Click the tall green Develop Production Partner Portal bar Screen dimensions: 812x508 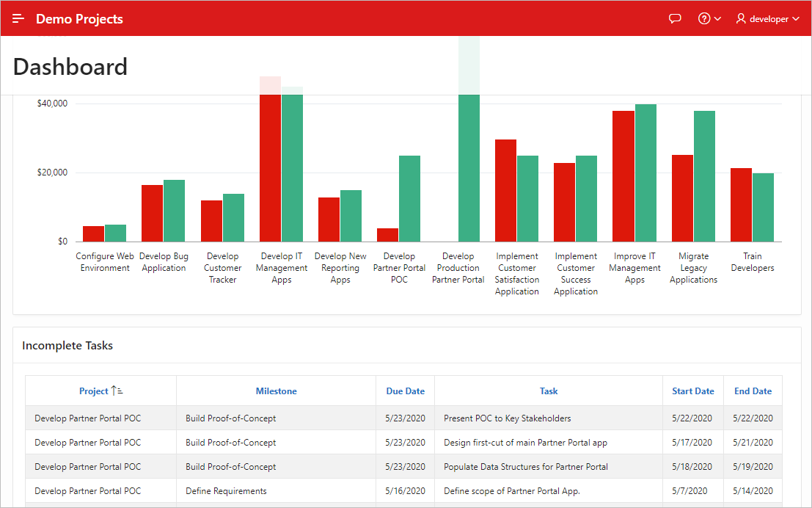click(x=469, y=169)
